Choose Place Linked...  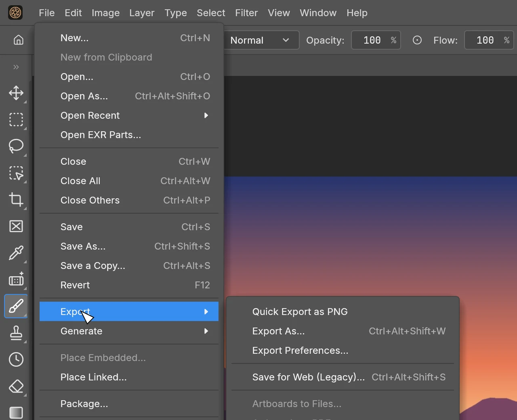click(x=129, y=377)
